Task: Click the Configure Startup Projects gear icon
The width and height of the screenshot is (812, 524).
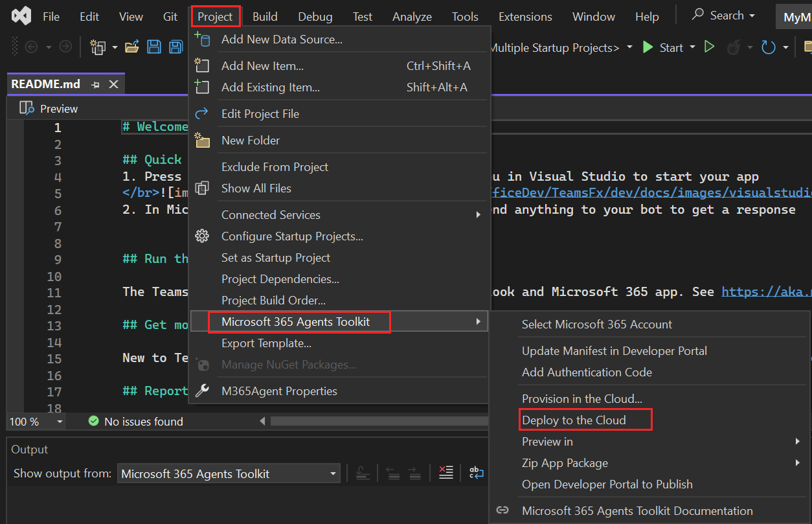Action: pyautogui.click(x=202, y=236)
